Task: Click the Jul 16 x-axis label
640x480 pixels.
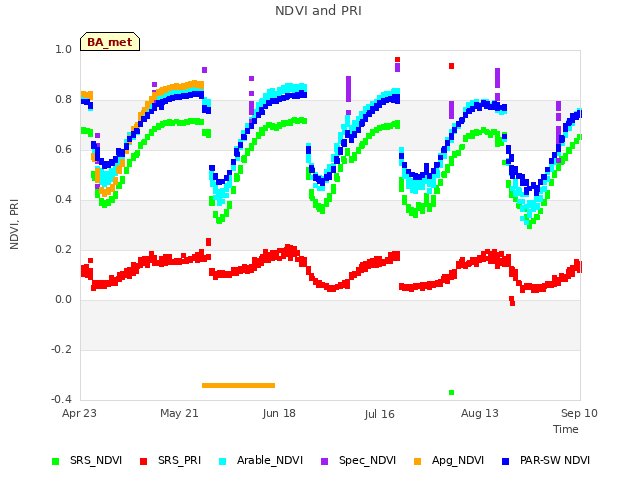Action: 380,414
